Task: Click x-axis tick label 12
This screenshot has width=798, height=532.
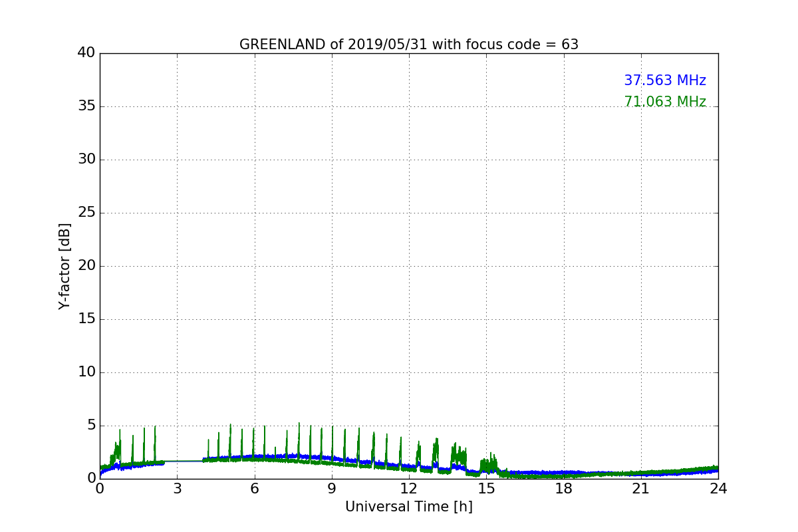Action: coord(409,489)
